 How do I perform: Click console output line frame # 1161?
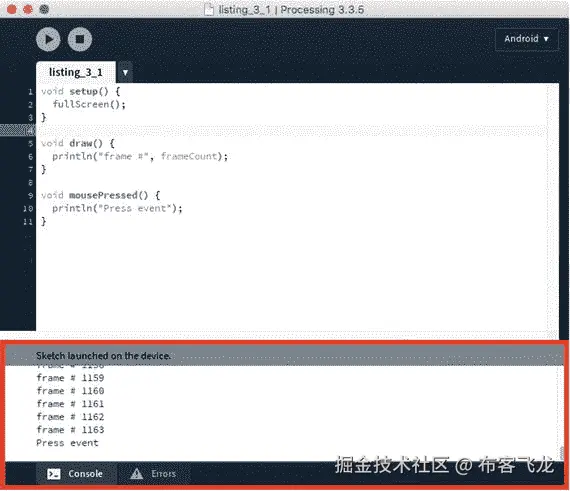pos(70,404)
